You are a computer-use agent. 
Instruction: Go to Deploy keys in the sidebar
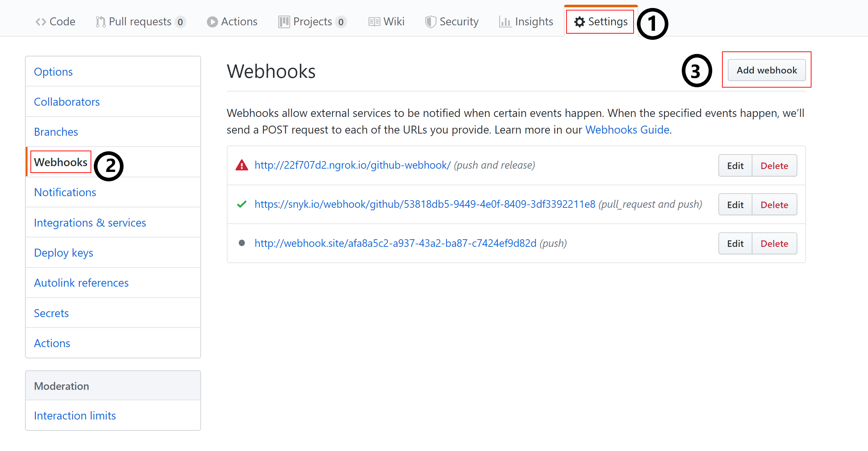pyautogui.click(x=63, y=253)
